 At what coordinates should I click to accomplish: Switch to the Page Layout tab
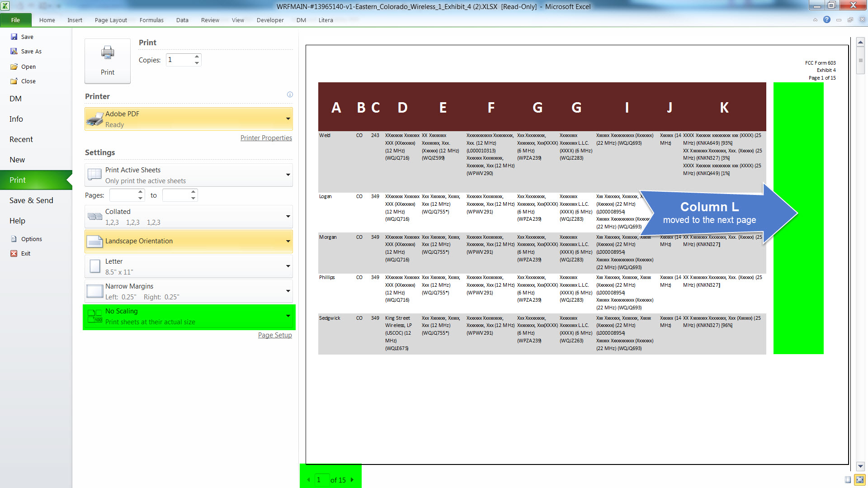(x=111, y=20)
